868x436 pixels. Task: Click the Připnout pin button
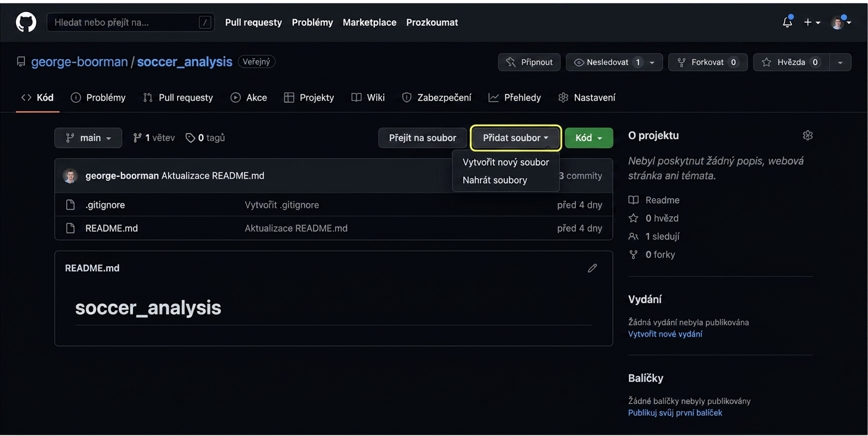coord(529,62)
